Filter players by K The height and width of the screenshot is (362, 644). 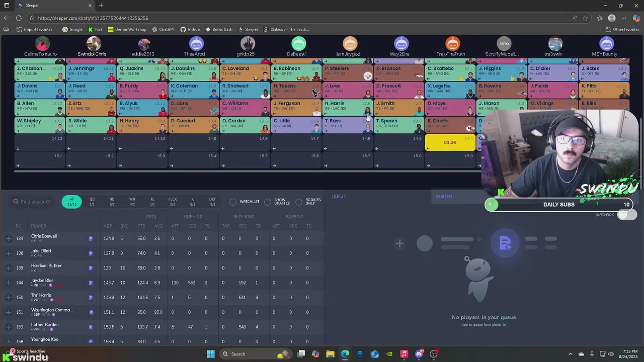193,202
